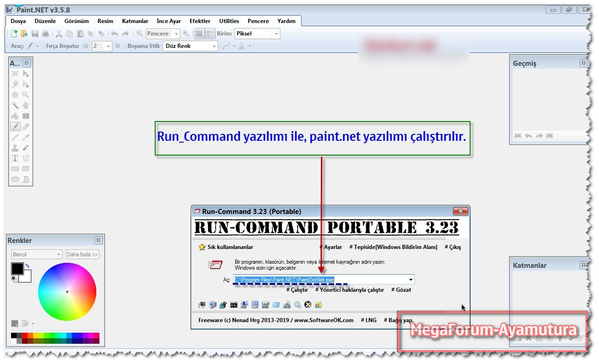Select the Pencil tool
The height and width of the screenshot is (364, 599).
click(15, 137)
